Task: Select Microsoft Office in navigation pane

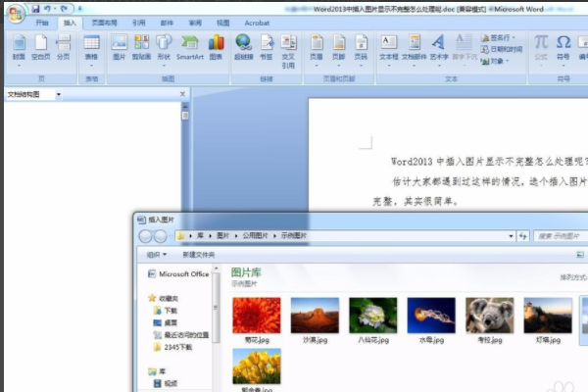Action: click(178, 274)
